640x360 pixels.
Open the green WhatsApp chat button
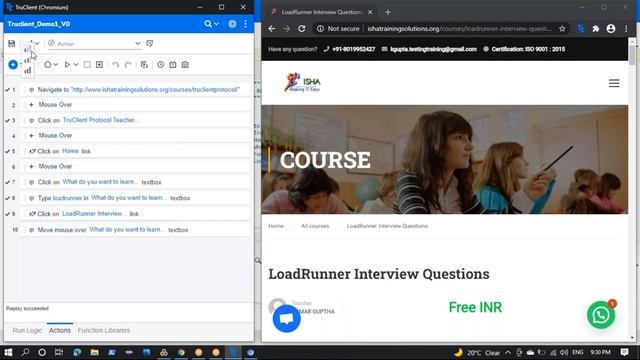click(x=601, y=315)
